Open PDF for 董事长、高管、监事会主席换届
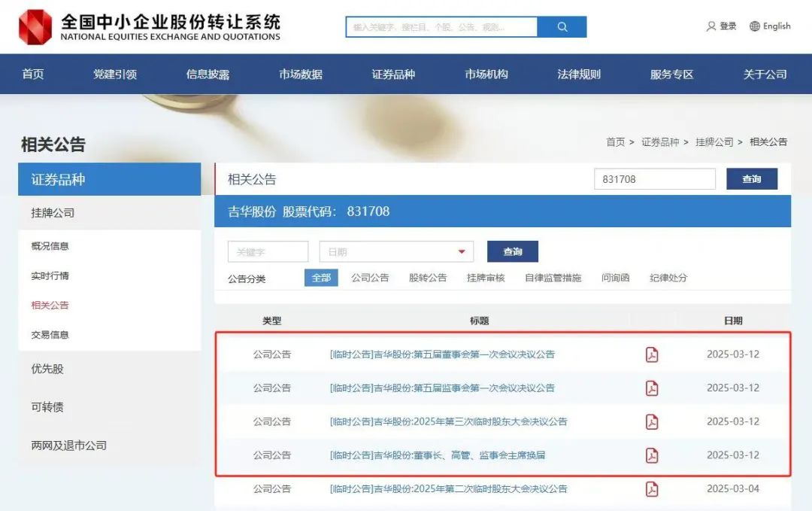 click(652, 455)
